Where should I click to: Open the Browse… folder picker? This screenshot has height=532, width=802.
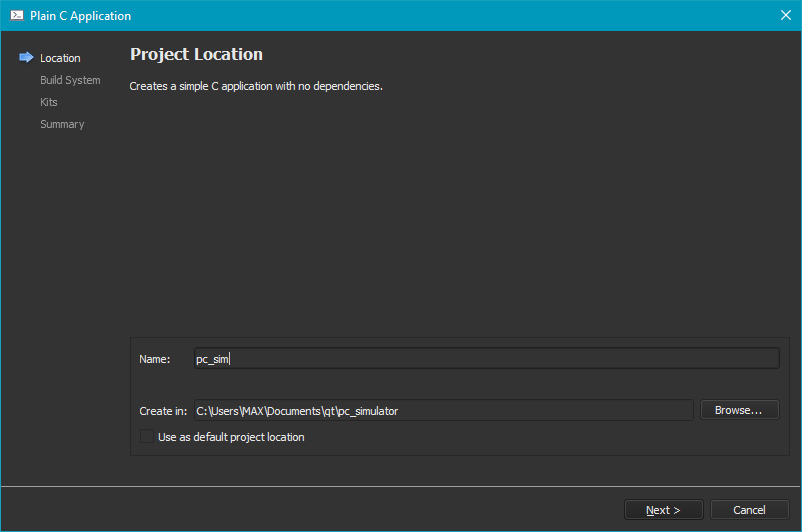(739, 410)
